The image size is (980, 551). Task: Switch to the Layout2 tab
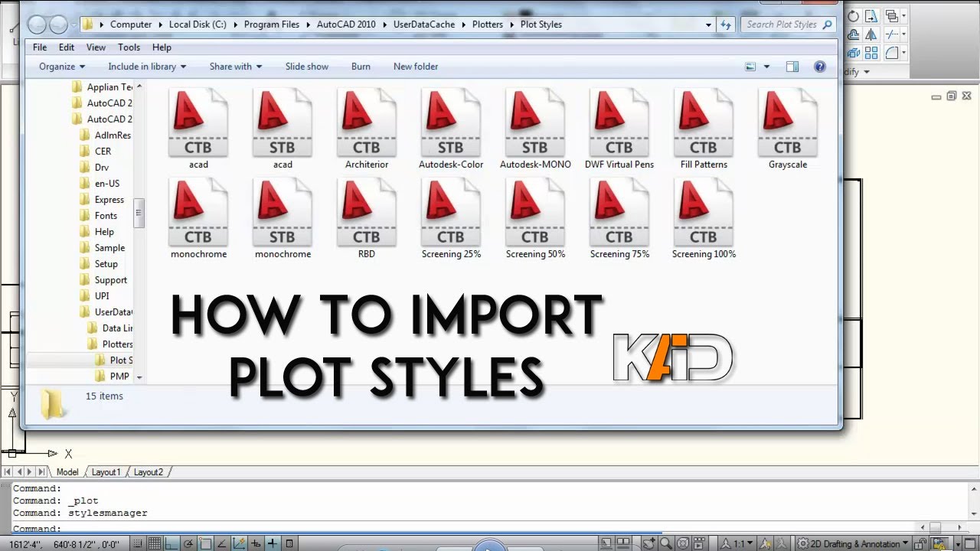tap(149, 472)
